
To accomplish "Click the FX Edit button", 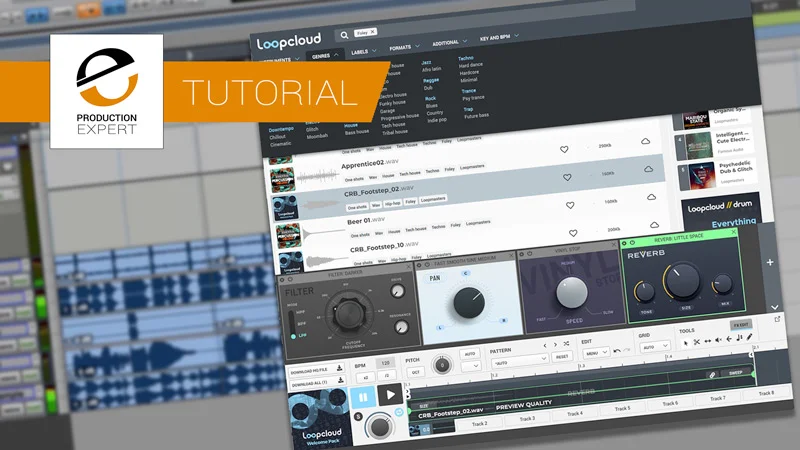I will [741, 324].
